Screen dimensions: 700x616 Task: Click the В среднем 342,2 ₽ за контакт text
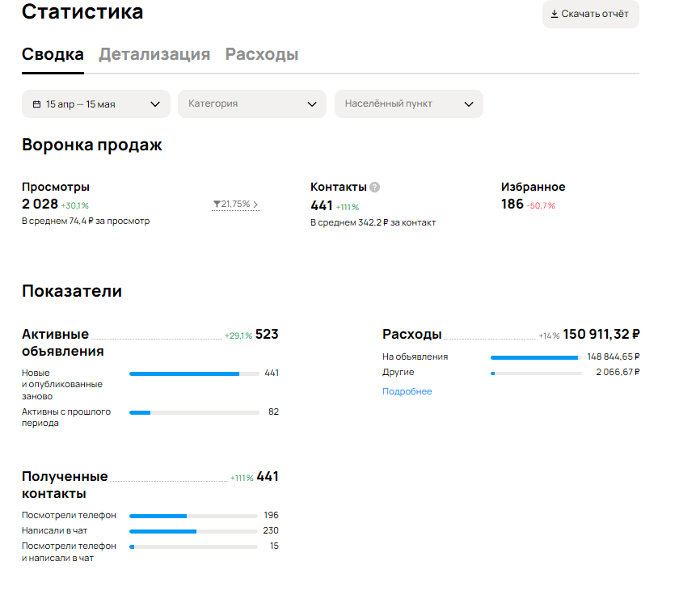coord(373,223)
